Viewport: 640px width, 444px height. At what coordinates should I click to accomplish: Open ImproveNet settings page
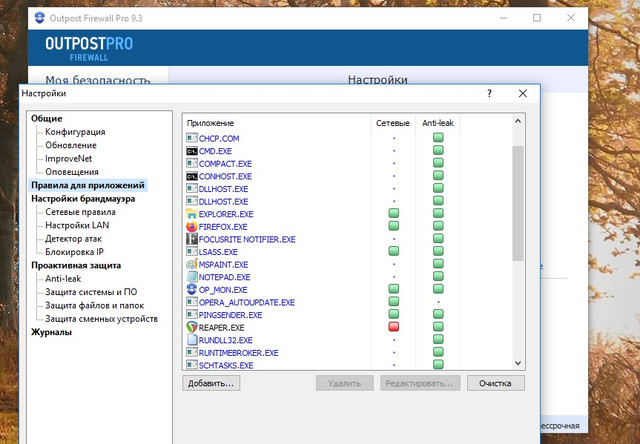(x=69, y=158)
